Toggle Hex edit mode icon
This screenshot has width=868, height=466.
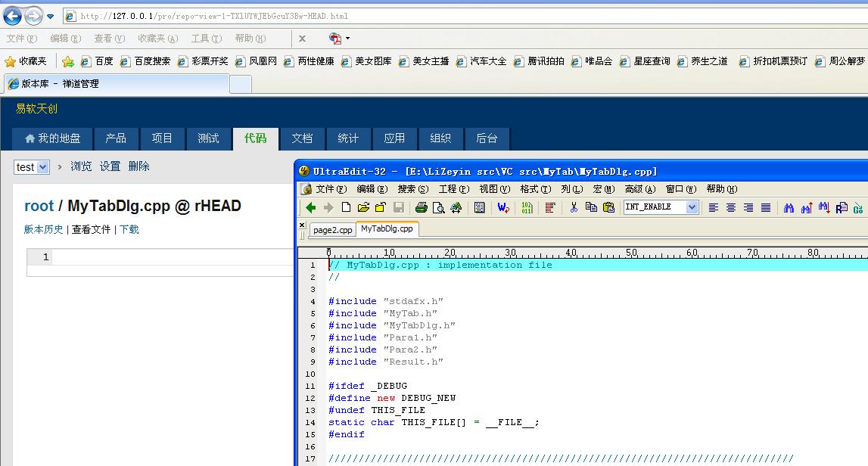(x=527, y=207)
